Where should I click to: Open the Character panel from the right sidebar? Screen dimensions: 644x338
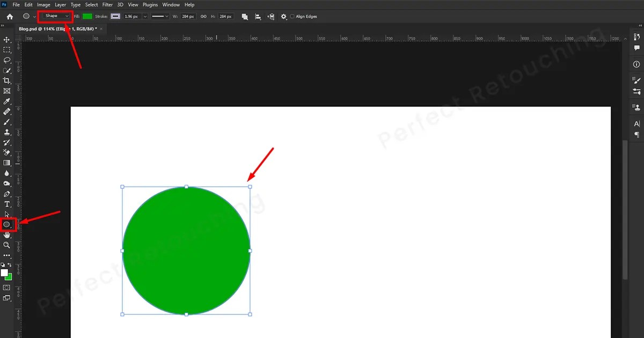point(636,123)
